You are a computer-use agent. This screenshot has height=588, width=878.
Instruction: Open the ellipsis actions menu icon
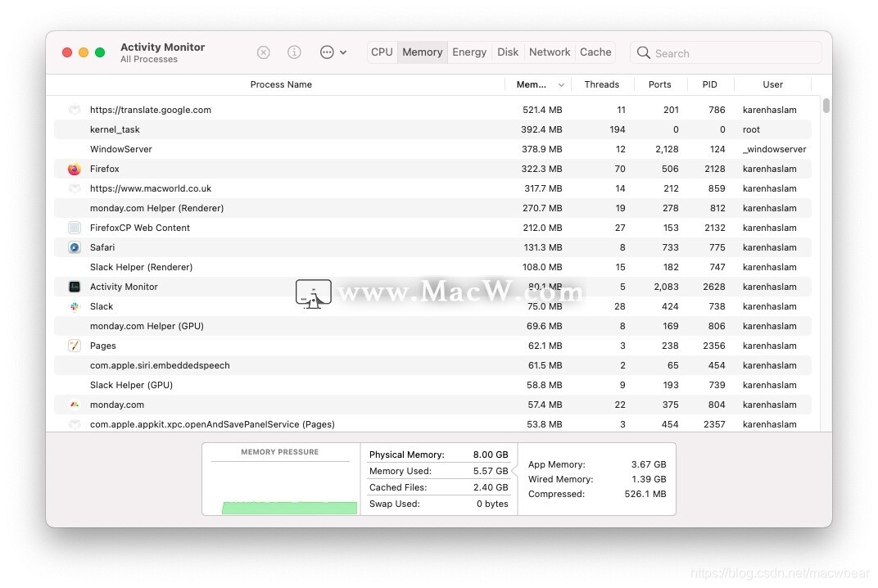pos(327,52)
